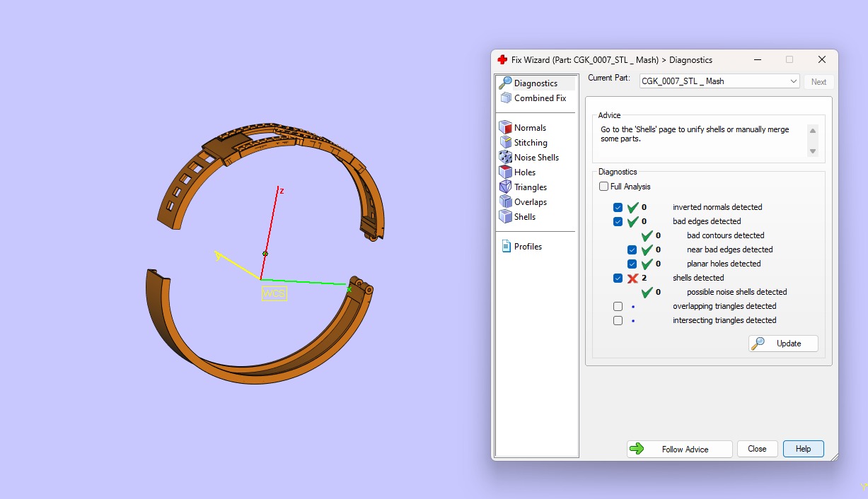Screen dimensions: 868x499
Task: Click the Update button
Action: point(783,344)
